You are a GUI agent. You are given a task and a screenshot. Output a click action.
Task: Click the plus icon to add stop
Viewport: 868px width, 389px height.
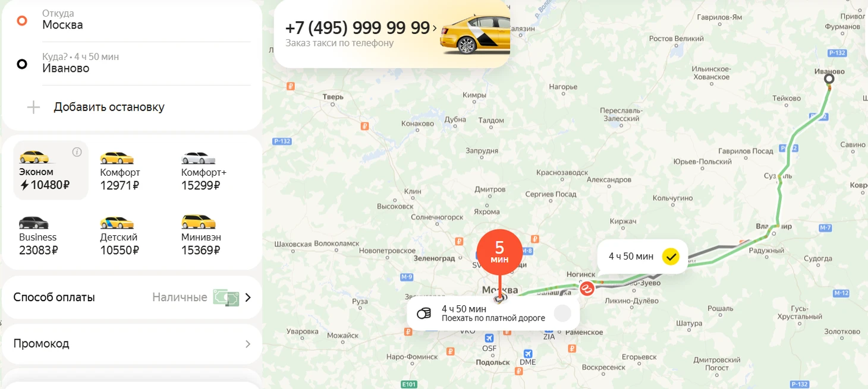click(x=34, y=107)
